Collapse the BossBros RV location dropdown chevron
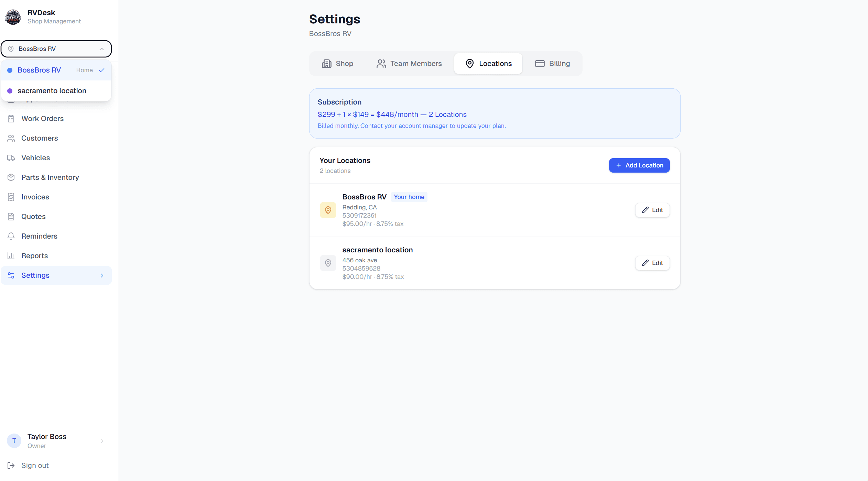Image resolution: width=868 pixels, height=481 pixels. tap(102, 49)
